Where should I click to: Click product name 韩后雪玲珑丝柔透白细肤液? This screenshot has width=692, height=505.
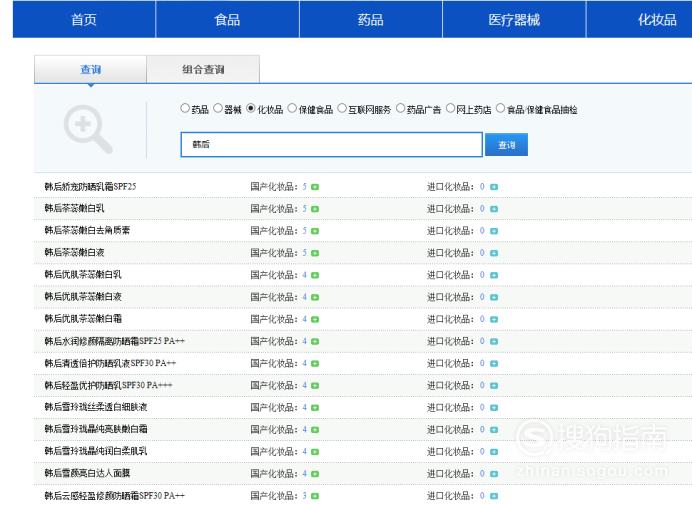(x=96, y=407)
